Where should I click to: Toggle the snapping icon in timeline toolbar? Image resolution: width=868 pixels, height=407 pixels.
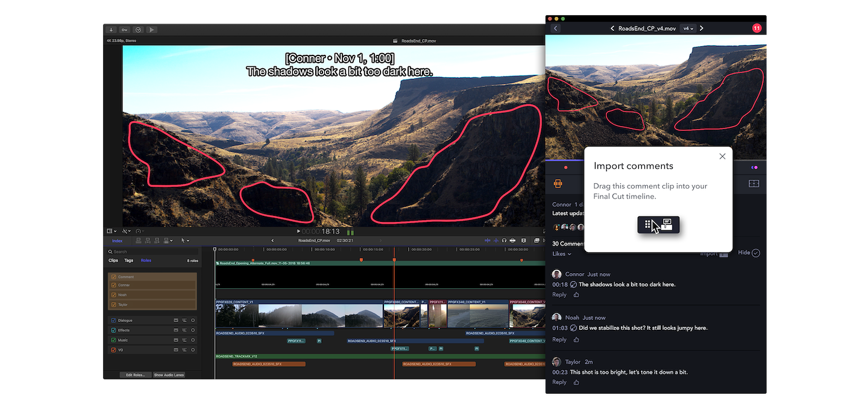(512, 241)
